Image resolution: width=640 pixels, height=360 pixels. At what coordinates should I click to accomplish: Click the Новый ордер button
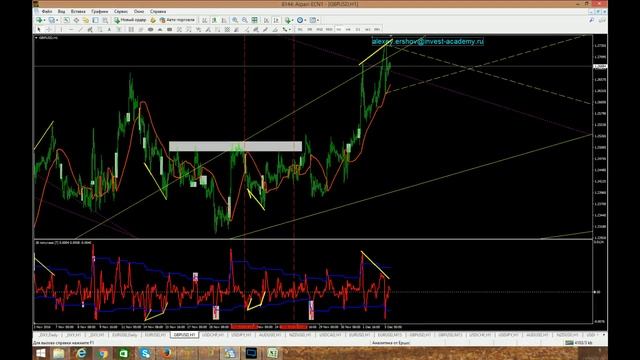(131, 20)
